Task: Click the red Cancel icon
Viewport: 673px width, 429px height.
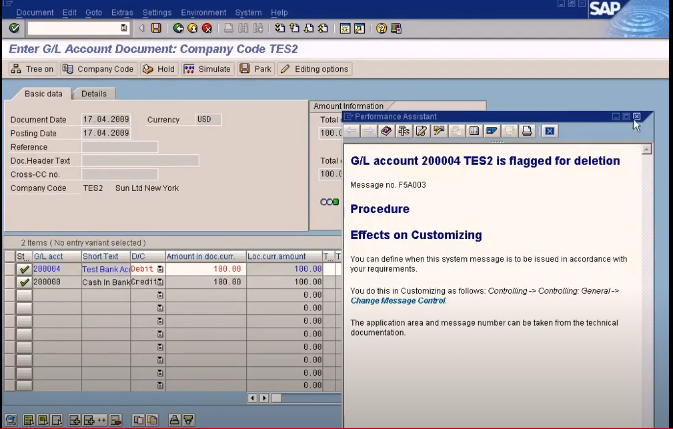Action: click(x=207, y=28)
